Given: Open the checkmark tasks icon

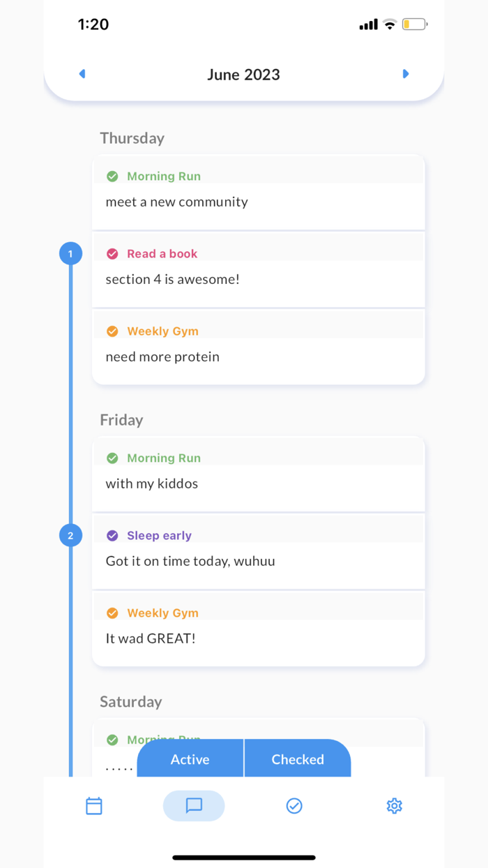Looking at the screenshot, I should pos(294,805).
